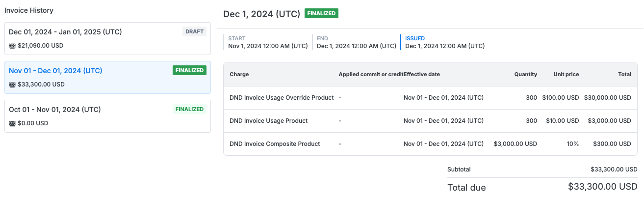This screenshot has height=199, width=644.
Task: Click FINALIZED badge on Oct 01 invoice card
Action: click(x=189, y=109)
